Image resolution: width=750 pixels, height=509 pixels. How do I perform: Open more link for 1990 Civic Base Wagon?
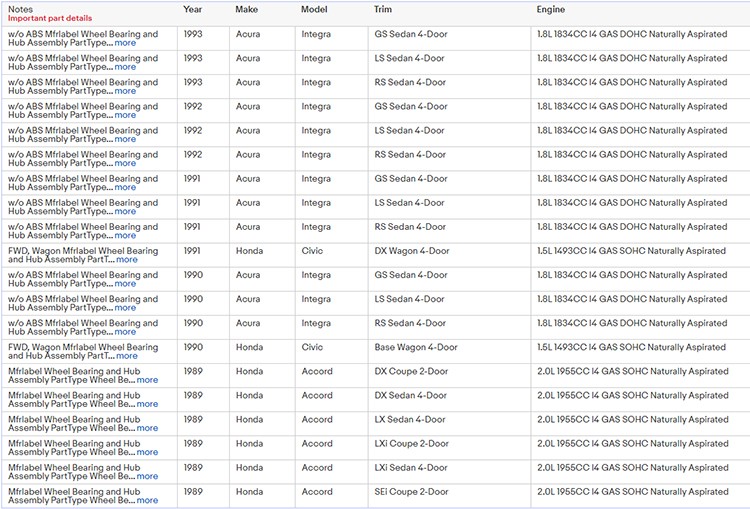point(127,356)
